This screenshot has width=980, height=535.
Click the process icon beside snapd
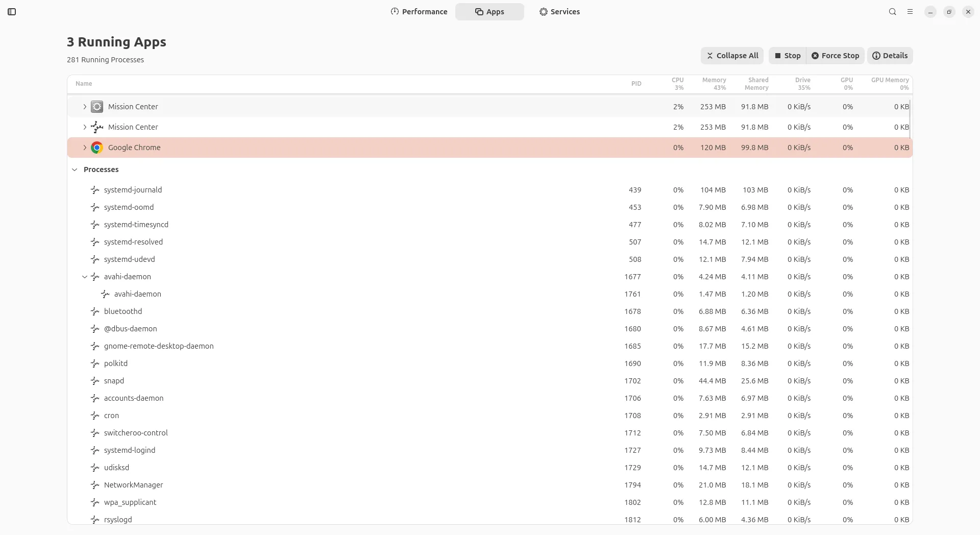coord(95,381)
